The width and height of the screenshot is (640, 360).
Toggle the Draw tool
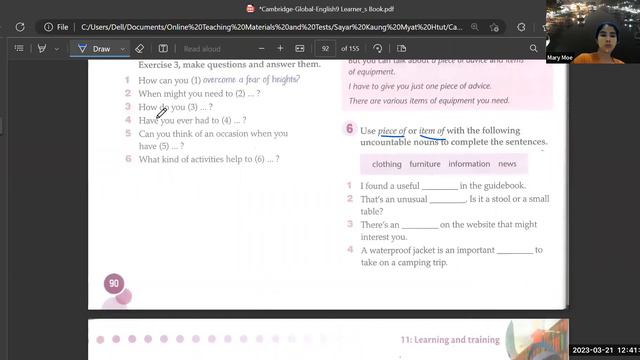pos(96,49)
